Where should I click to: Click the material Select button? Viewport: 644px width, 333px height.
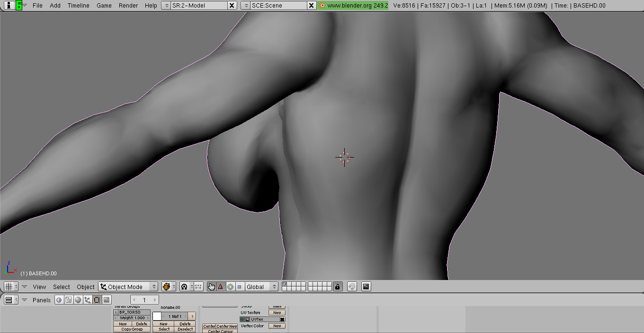coord(164,329)
